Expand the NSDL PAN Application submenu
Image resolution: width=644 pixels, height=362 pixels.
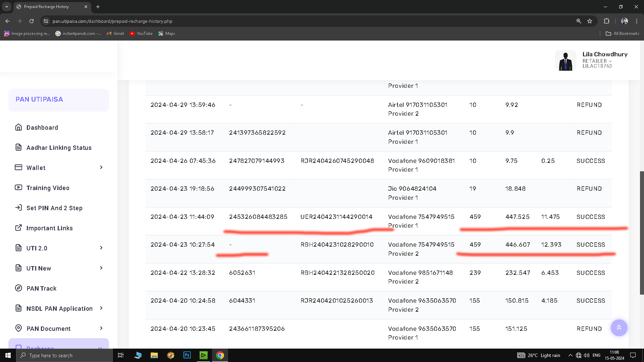pyautogui.click(x=101, y=308)
